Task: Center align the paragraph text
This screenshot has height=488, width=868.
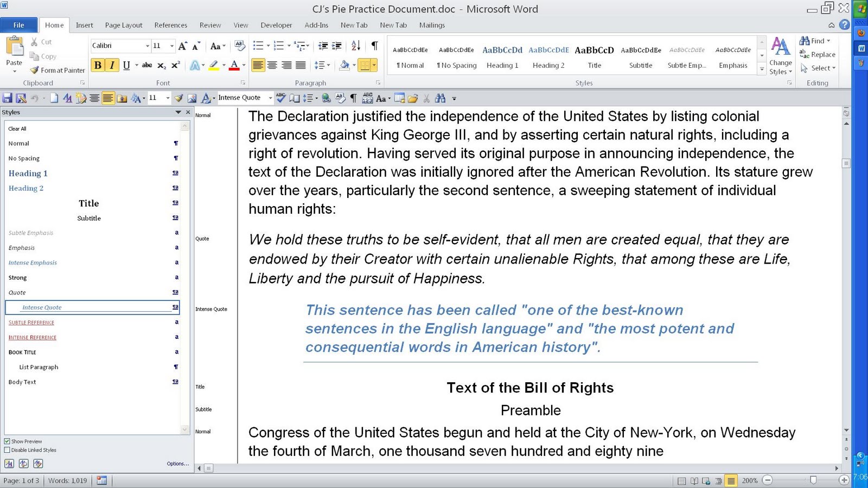Action: (x=272, y=65)
